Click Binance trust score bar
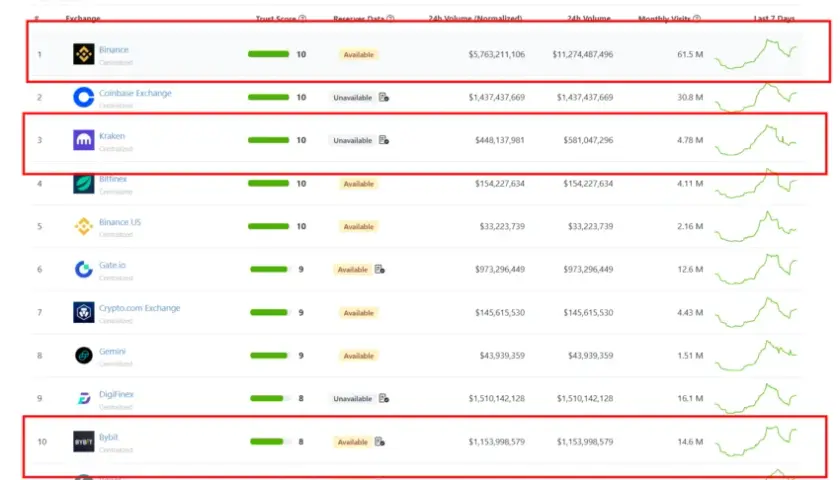The width and height of the screenshot is (840, 480). (x=268, y=54)
